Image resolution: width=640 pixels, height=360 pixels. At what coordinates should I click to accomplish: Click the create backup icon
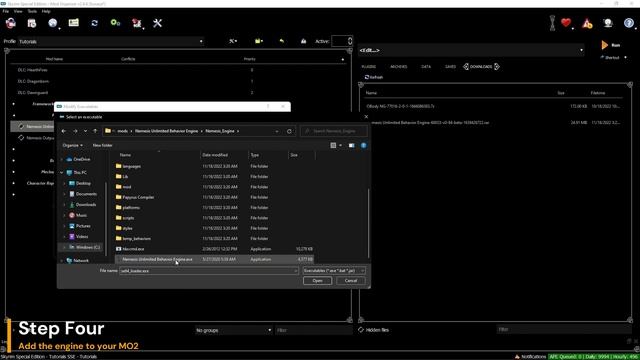tap(303, 41)
